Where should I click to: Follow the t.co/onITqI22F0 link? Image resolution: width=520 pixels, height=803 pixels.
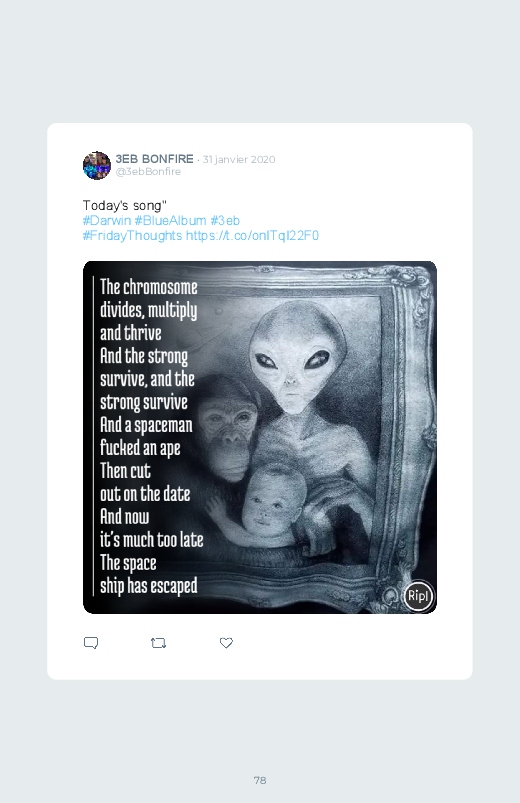252,236
